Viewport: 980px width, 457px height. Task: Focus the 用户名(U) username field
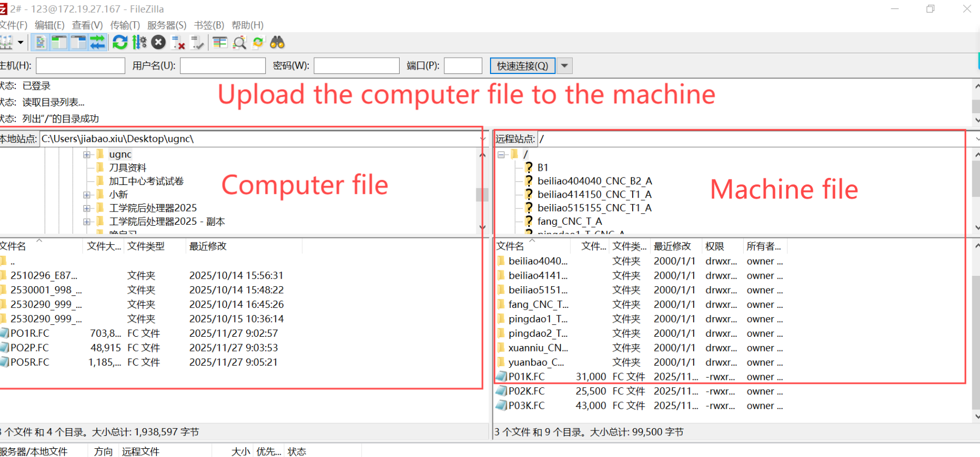click(223, 66)
